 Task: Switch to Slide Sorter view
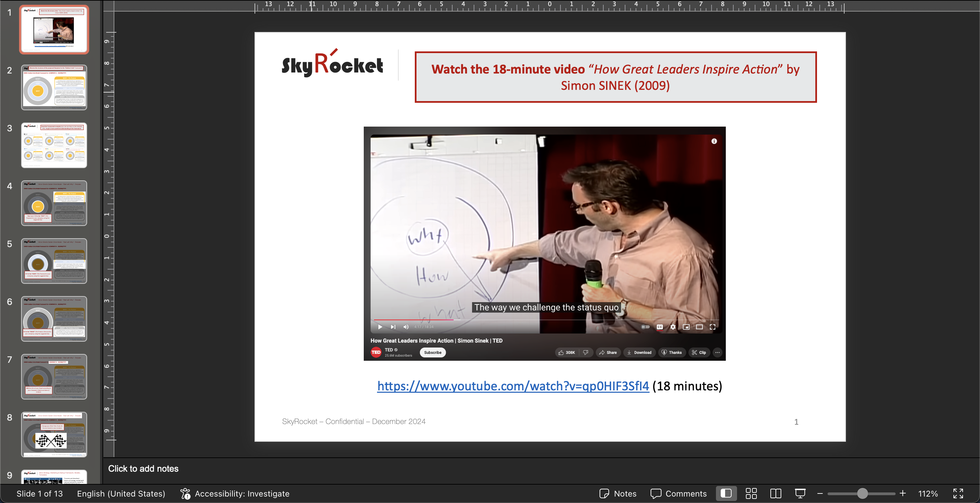(751, 493)
